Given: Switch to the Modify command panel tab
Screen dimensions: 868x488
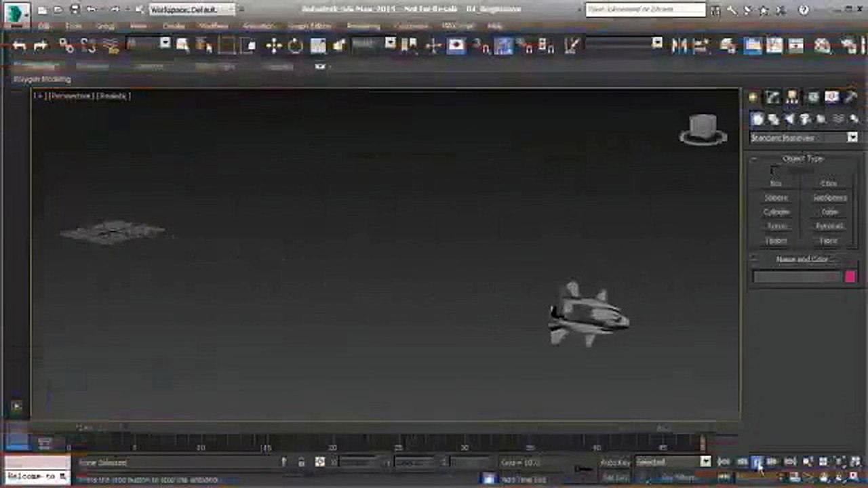Looking at the screenshot, I should (x=772, y=98).
